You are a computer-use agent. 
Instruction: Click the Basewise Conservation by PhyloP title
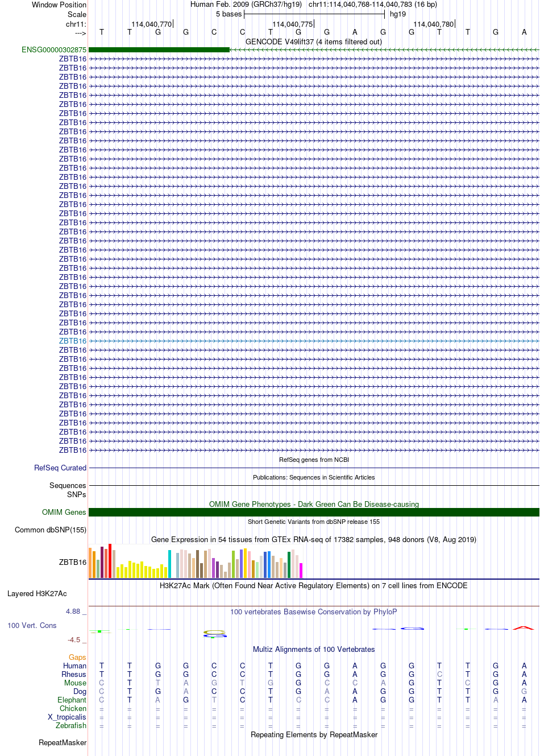tap(314, 612)
